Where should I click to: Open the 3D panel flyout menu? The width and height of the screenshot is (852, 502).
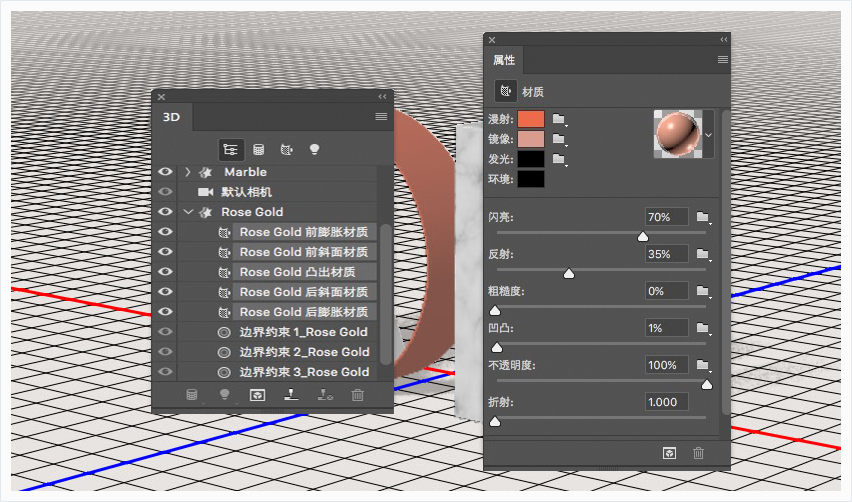coord(381,117)
